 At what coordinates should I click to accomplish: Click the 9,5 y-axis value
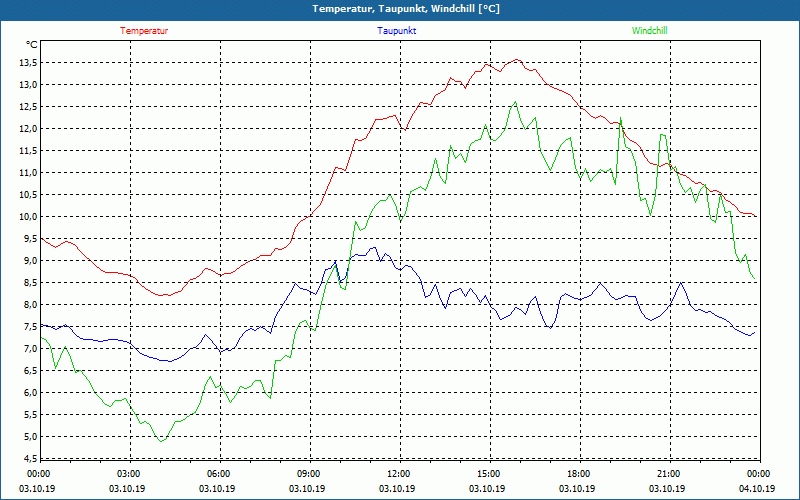pos(30,238)
